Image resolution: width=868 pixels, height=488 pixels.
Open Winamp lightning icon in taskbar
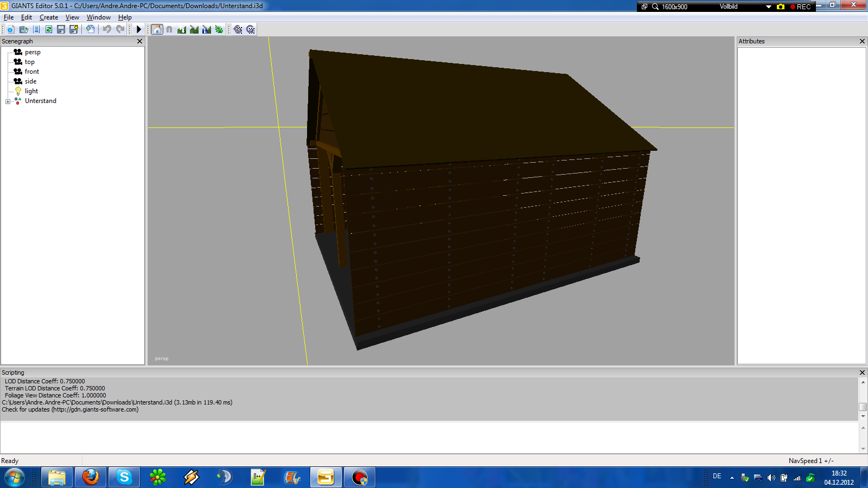192,478
